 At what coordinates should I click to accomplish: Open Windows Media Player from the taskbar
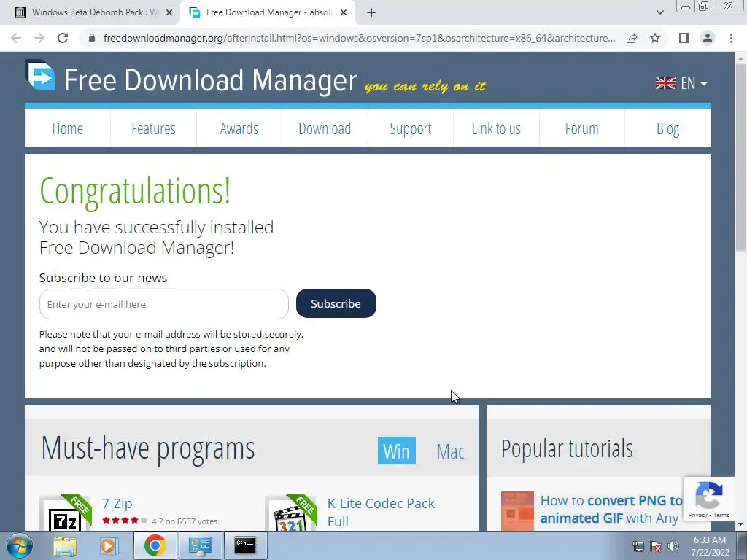tap(109, 545)
